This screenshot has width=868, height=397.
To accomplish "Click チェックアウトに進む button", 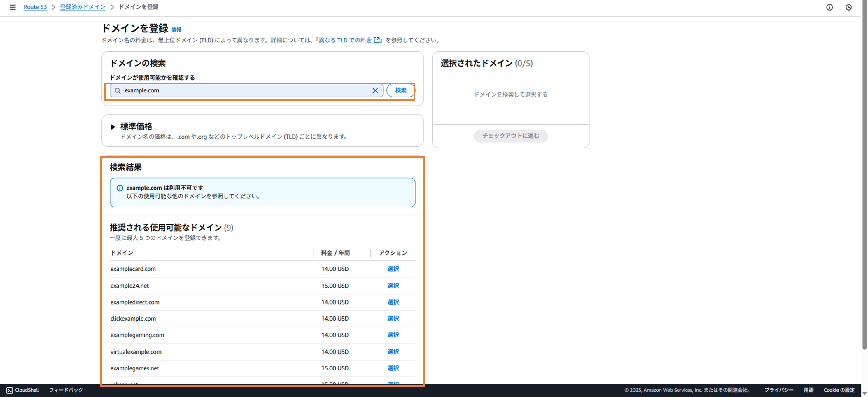I will point(510,136).
